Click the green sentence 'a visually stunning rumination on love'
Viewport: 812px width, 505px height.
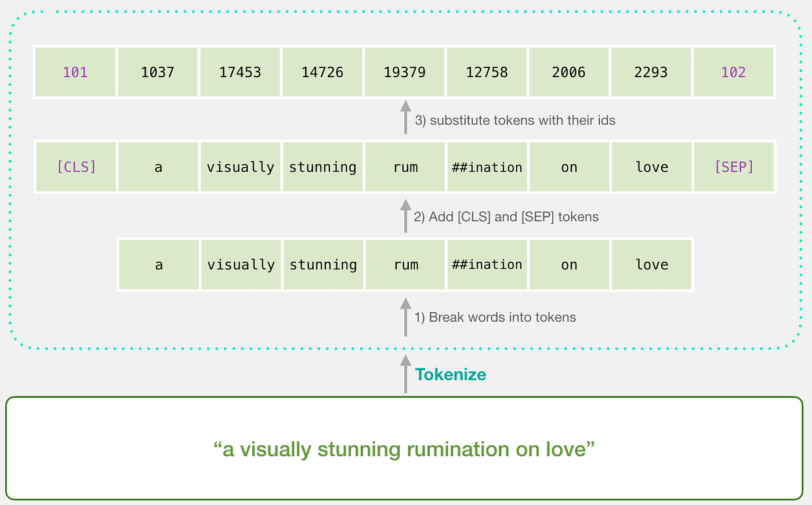pyautogui.click(x=406, y=449)
